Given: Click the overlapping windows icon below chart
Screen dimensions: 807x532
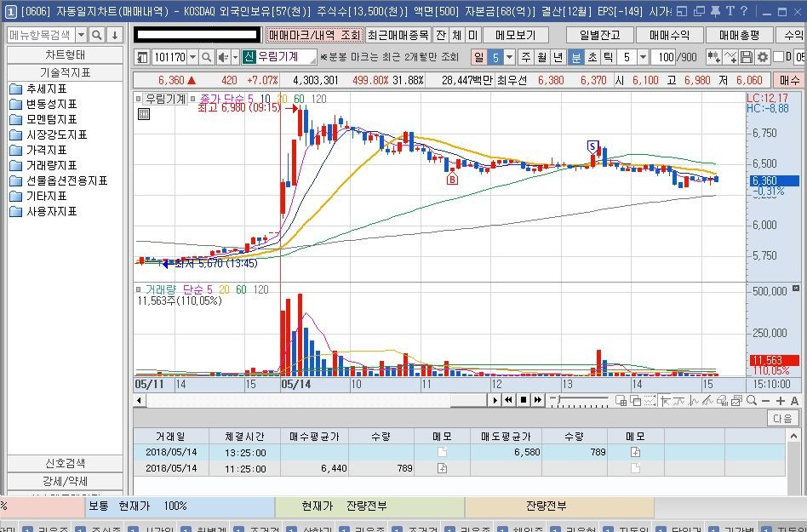Looking at the screenshot, I should [636, 400].
